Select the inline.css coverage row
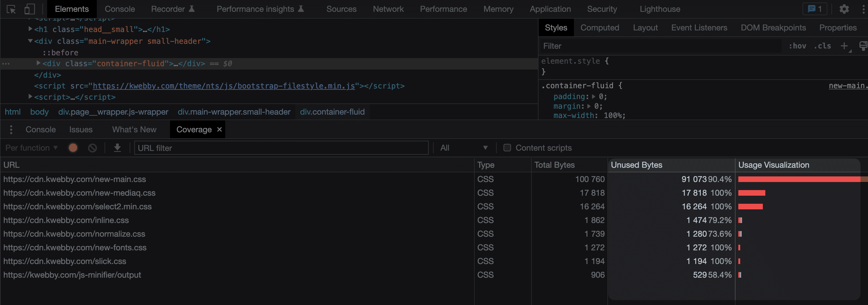This screenshot has height=305, width=868. tap(434, 220)
